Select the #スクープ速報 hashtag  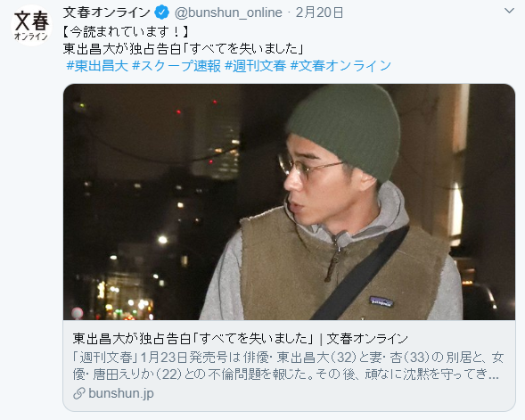176,66
